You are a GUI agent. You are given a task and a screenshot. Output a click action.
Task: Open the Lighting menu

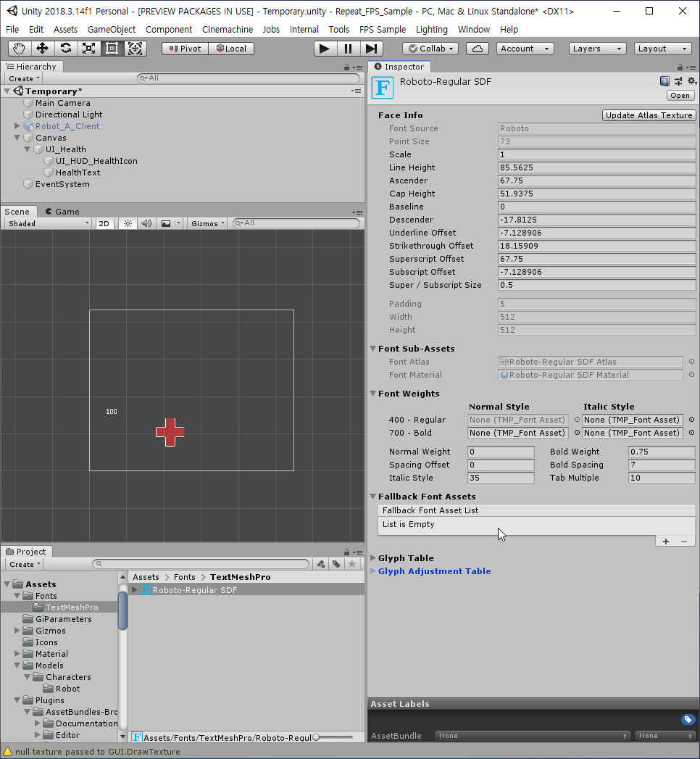coord(431,30)
